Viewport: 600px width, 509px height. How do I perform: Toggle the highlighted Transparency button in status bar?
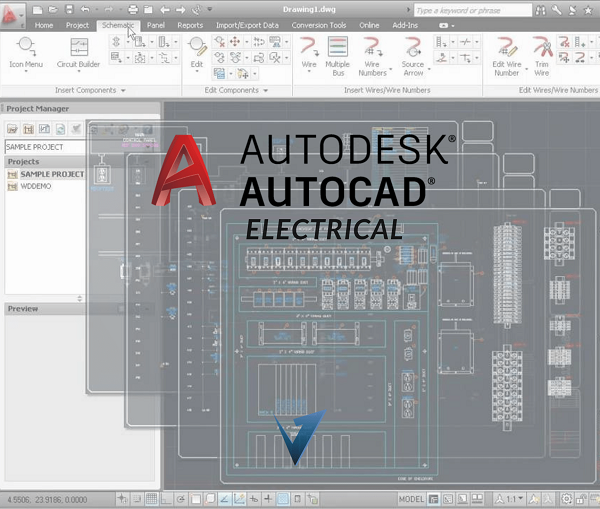pyautogui.click(x=283, y=499)
